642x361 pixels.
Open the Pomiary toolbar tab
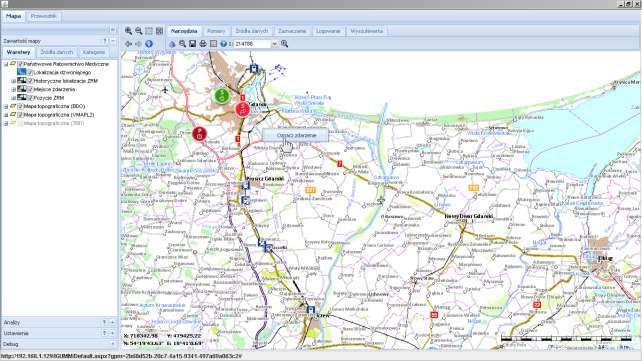216,31
